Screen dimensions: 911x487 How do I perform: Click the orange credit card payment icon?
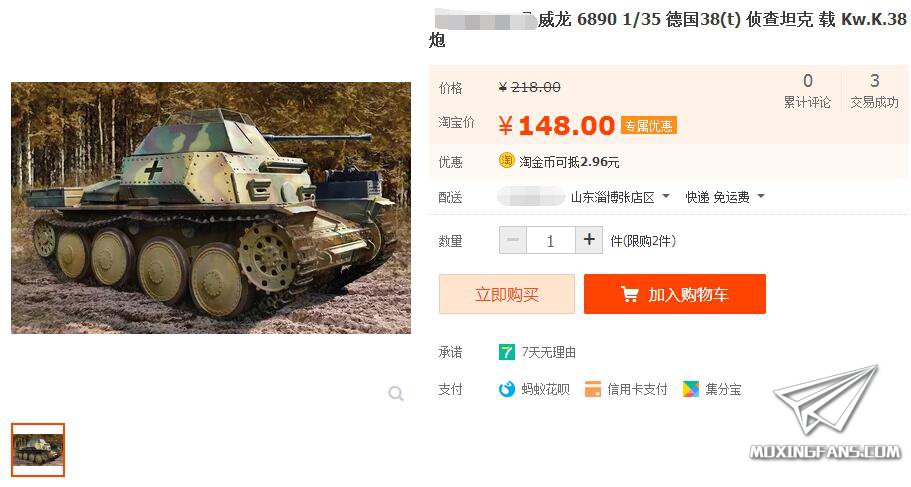593,389
